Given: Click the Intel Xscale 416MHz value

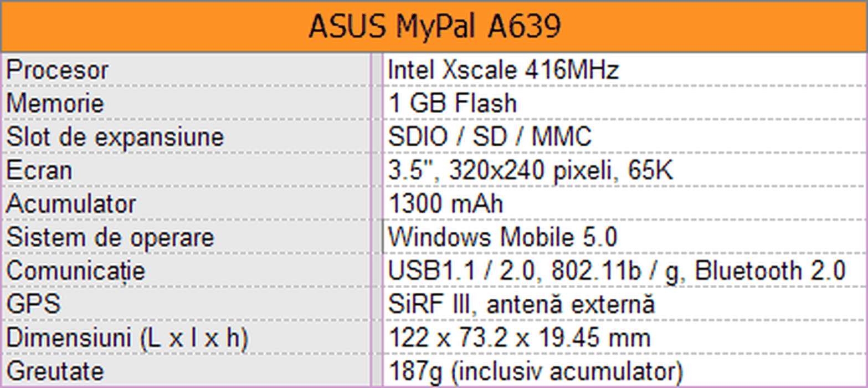Looking at the screenshot, I should [x=503, y=70].
